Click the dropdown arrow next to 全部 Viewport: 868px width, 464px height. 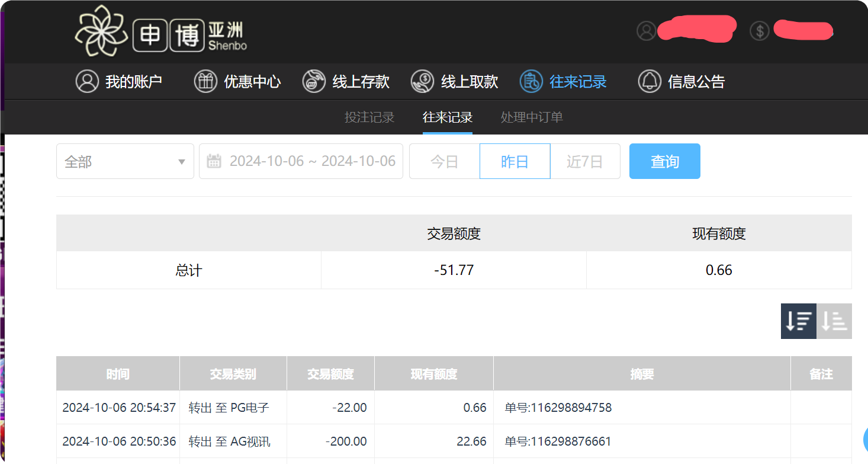[x=181, y=161]
